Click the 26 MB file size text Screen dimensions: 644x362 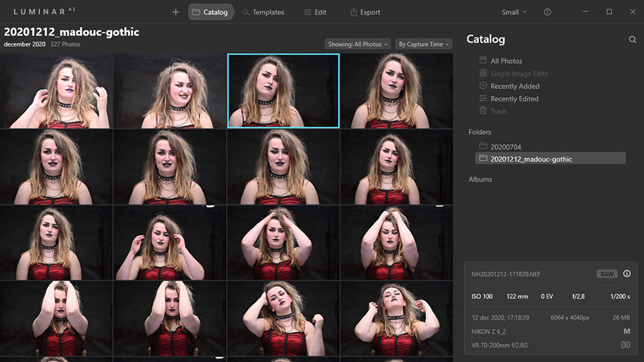pos(621,318)
